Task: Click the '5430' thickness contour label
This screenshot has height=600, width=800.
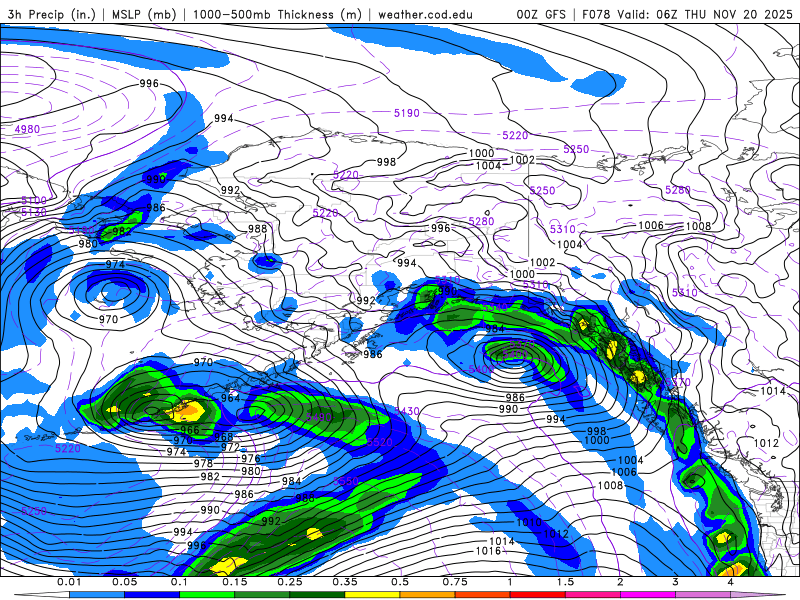Action: tap(407, 411)
